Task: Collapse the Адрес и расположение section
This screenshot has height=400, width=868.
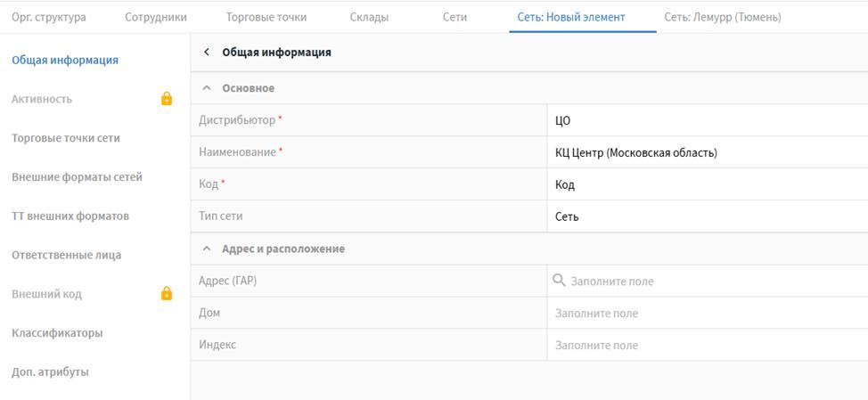Action: 207,249
